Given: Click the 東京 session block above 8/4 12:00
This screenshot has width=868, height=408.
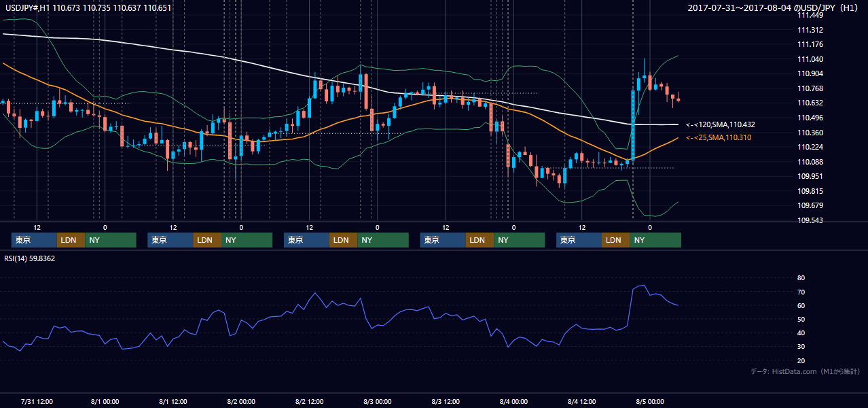Looking at the screenshot, I should coord(579,240).
